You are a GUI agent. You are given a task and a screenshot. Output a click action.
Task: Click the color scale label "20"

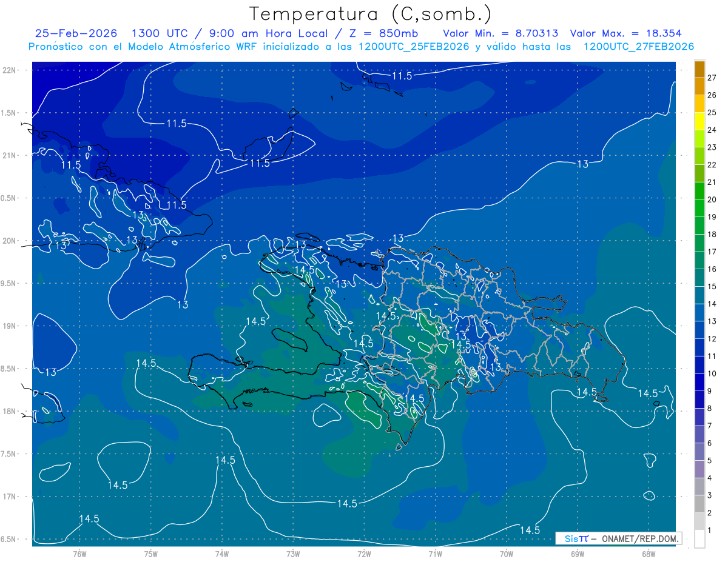point(712,199)
